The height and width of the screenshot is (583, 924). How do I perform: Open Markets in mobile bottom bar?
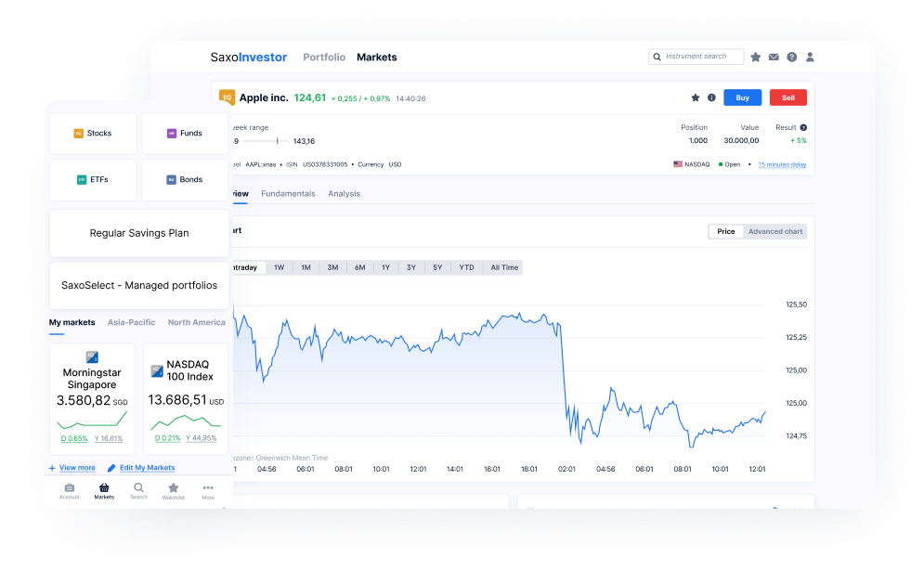coord(104,491)
